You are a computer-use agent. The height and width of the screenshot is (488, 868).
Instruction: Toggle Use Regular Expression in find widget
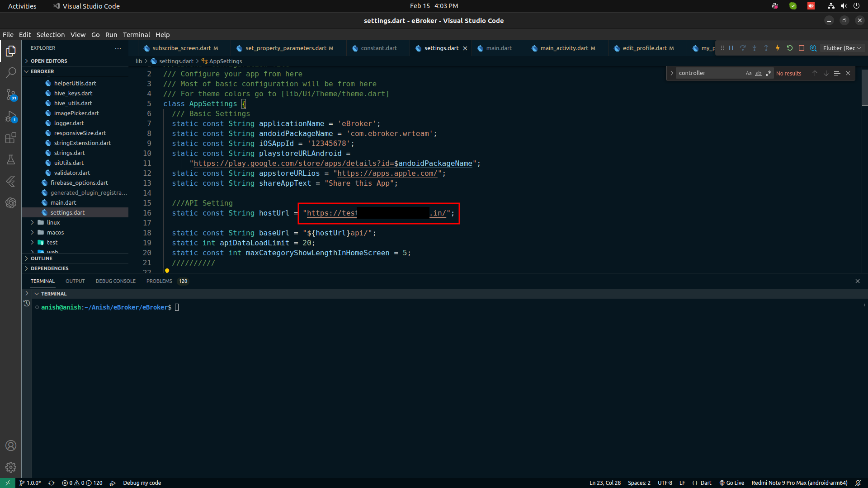[x=769, y=73]
